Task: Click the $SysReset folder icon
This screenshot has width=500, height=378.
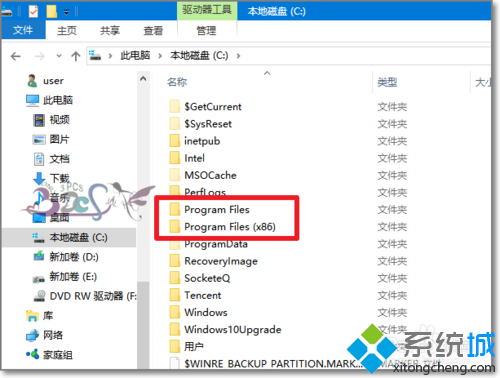Action: pos(175,124)
